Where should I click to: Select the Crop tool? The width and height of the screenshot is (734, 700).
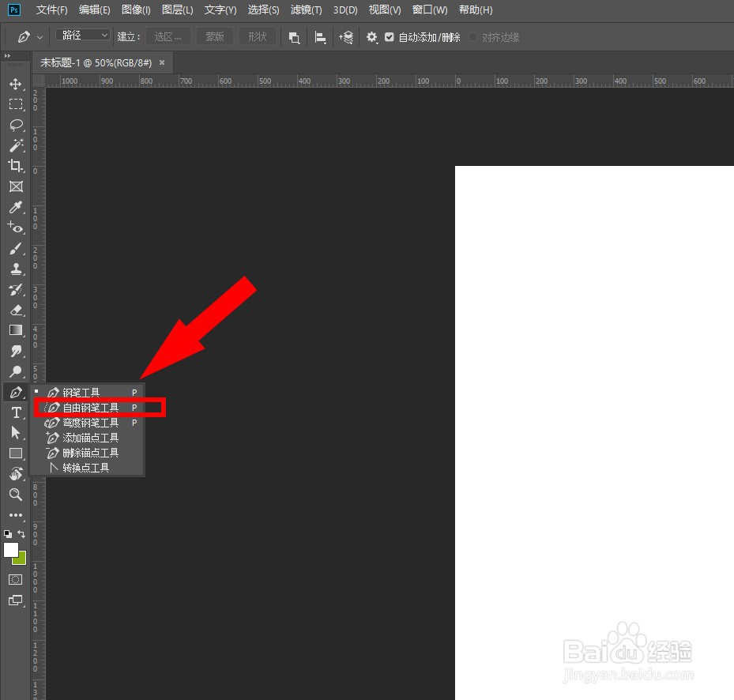[x=16, y=166]
